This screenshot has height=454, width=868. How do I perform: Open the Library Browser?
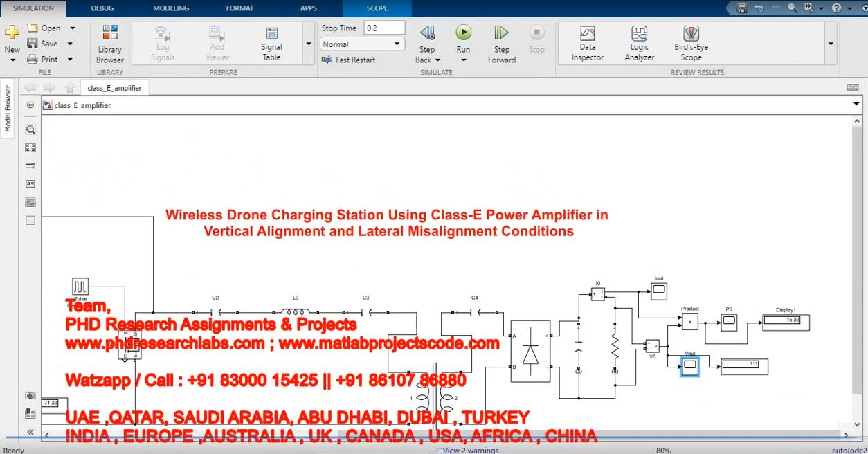(110, 44)
